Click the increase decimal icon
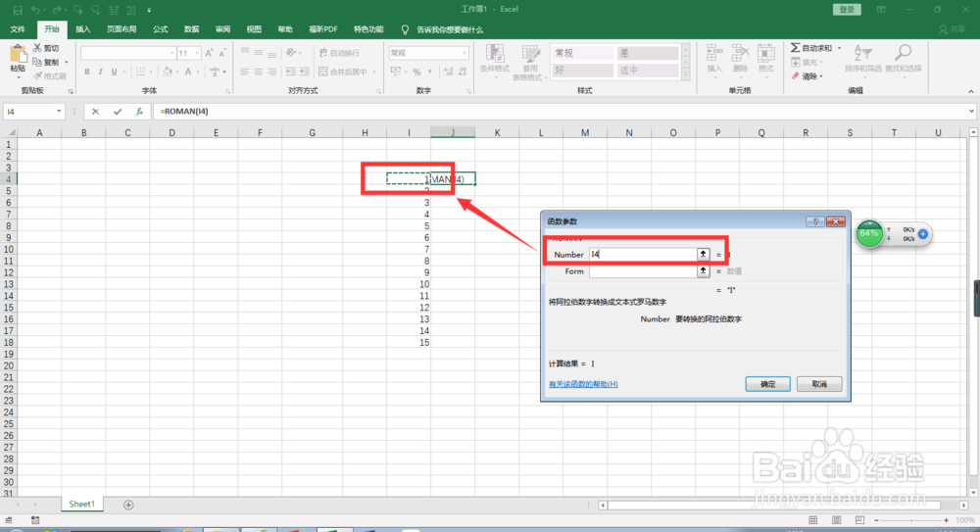 click(x=448, y=72)
